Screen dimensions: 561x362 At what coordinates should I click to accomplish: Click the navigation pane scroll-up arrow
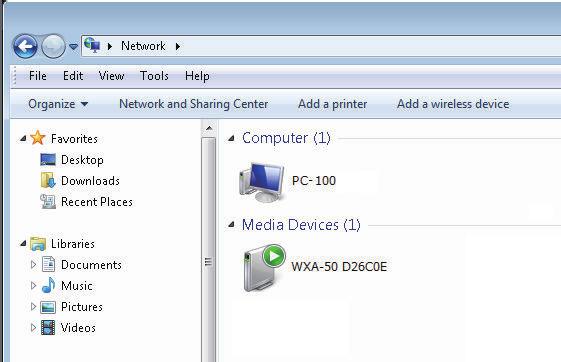(209, 128)
